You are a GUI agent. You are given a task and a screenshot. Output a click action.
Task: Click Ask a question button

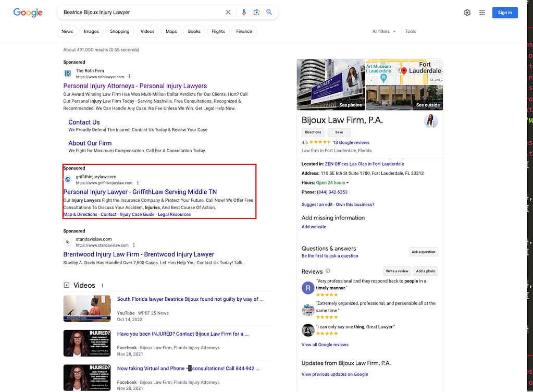(x=423, y=252)
